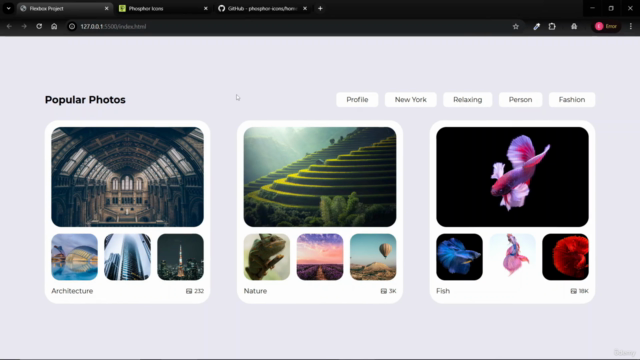Open site information icon in address bar
640x360 pixels.
(72, 26)
